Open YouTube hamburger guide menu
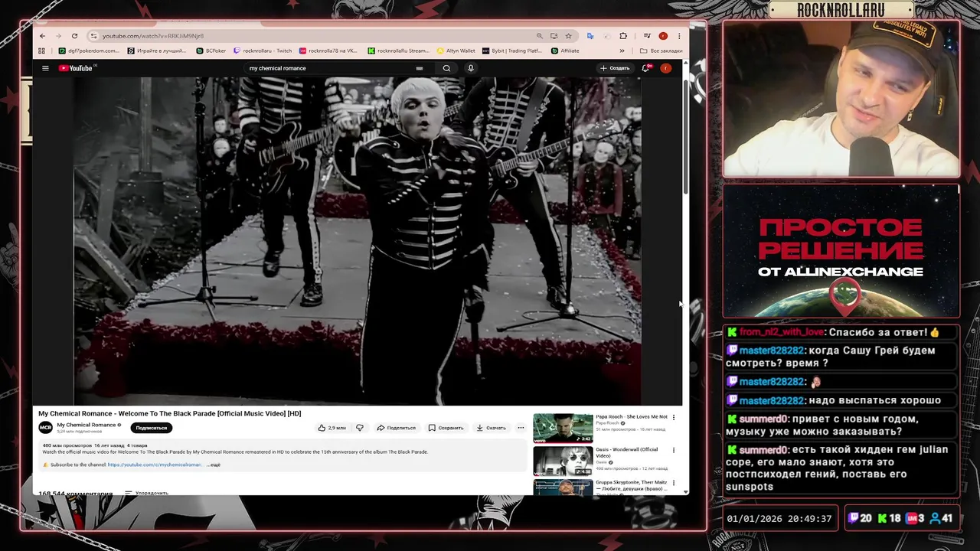The image size is (980, 551). pos(45,68)
